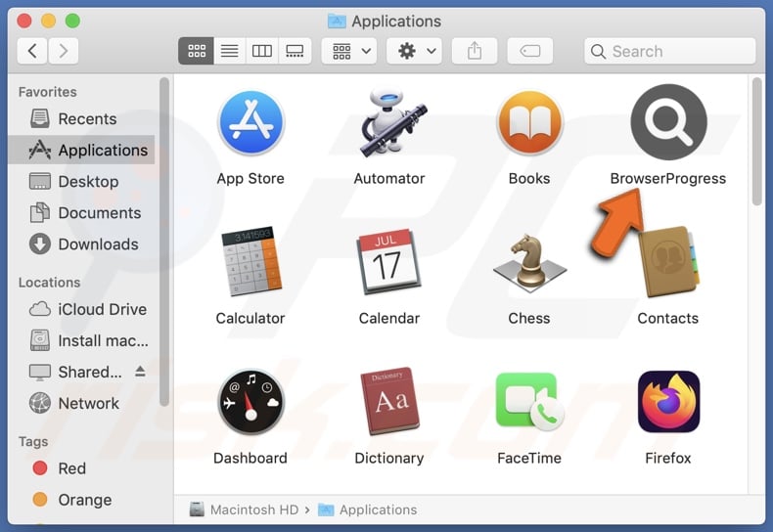Open iCloud Drive in the sidebar
The width and height of the screenshot is (773, 532).
click(x=81, y=309)
